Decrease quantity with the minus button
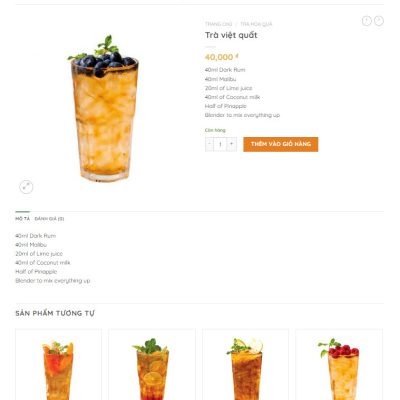The height and width of the screenshot is (400, 400). pyautogui.click(x=209, y=144)
